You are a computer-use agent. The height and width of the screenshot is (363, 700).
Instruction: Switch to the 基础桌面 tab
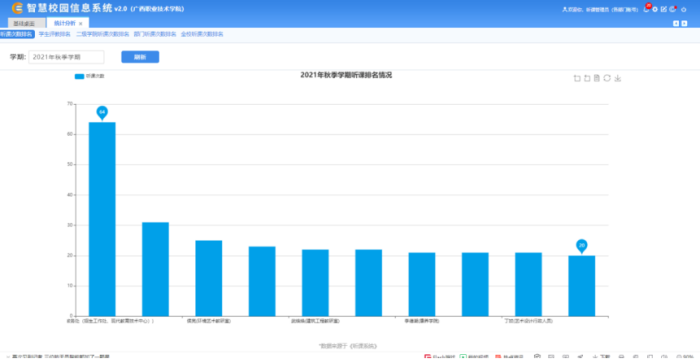pyautogui.click(x=26, y=23)
